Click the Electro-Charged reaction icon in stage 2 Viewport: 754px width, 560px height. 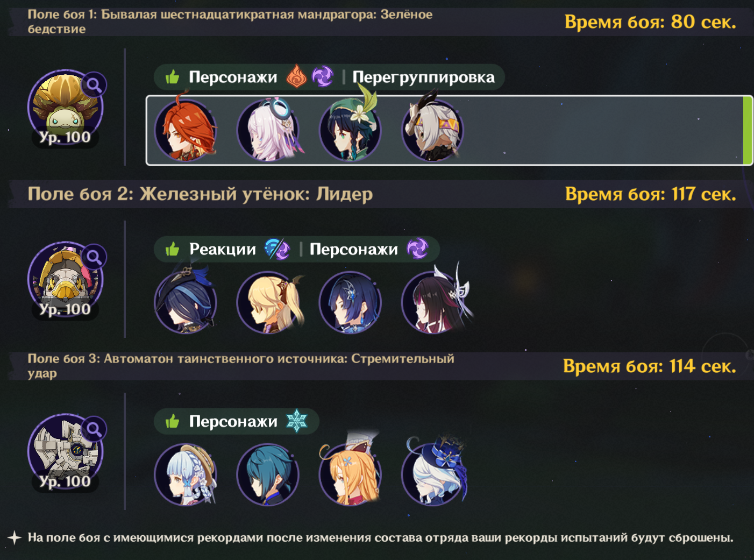(278, 249)
